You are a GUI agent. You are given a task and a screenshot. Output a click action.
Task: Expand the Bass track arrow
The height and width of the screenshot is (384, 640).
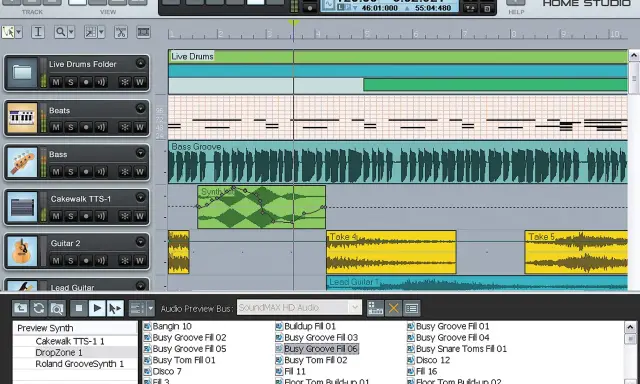(140, 153)
